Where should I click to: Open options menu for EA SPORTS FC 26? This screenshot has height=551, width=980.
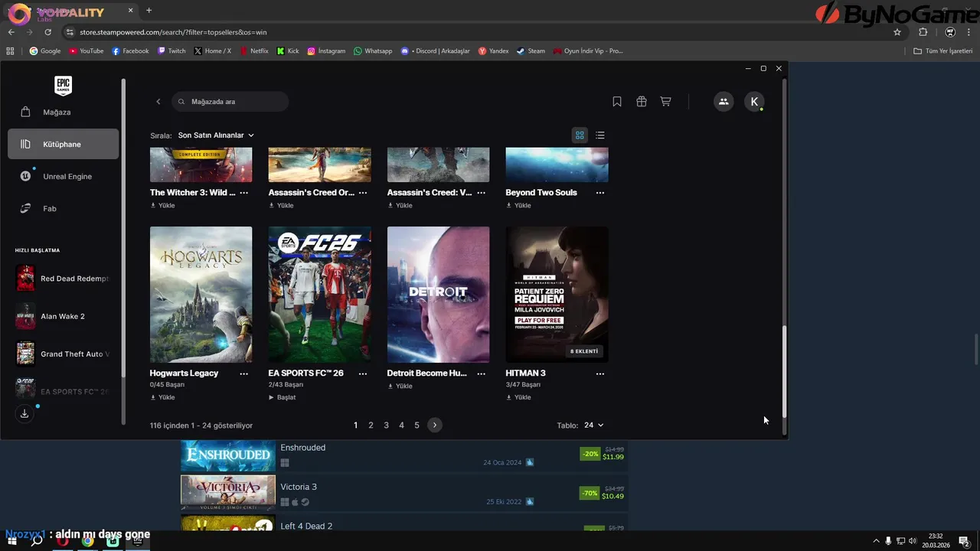point(363,373)
